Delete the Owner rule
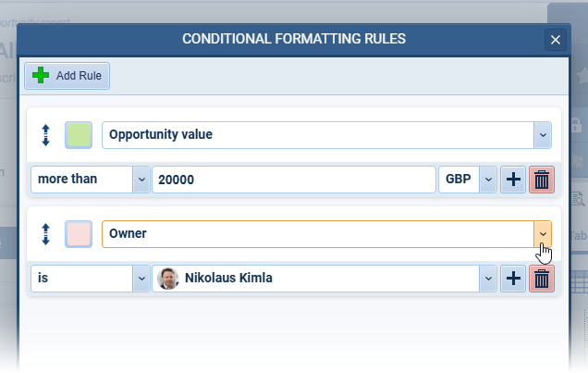 tap(542, 278)
